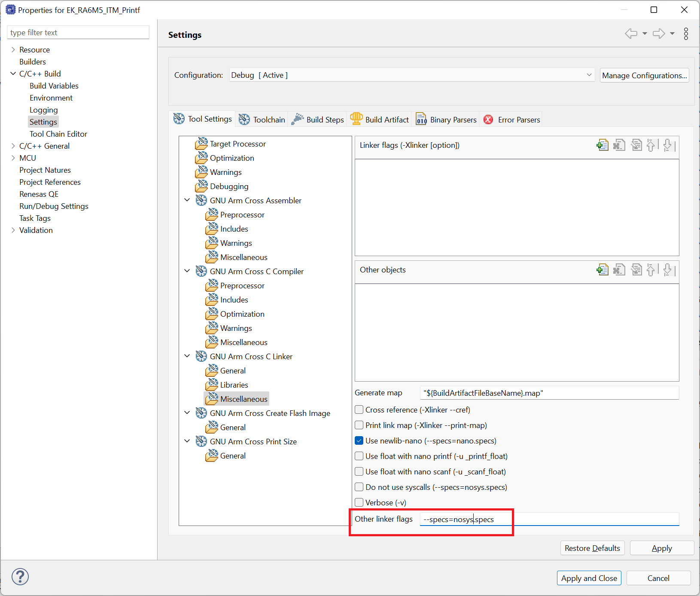Enable Use float with nano printf

coord(359,456)
